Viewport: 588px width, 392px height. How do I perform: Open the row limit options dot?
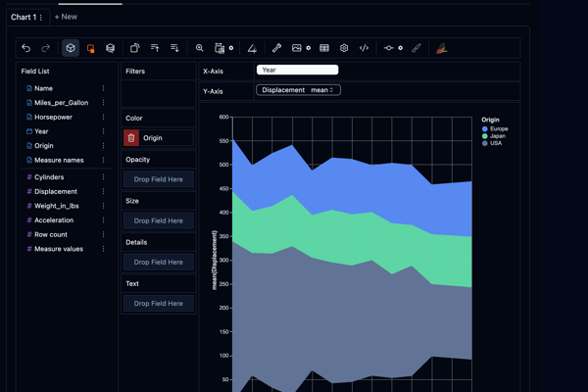401,48
